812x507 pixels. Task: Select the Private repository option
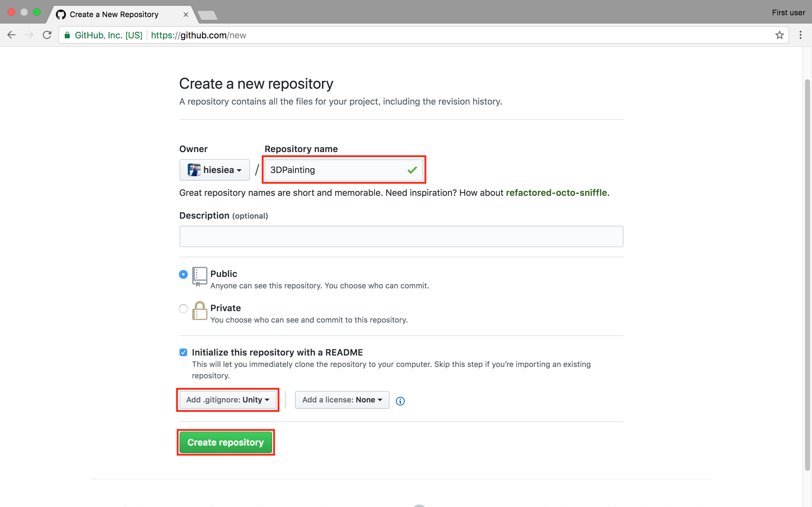pyautogui.click(x=183, y=309)
